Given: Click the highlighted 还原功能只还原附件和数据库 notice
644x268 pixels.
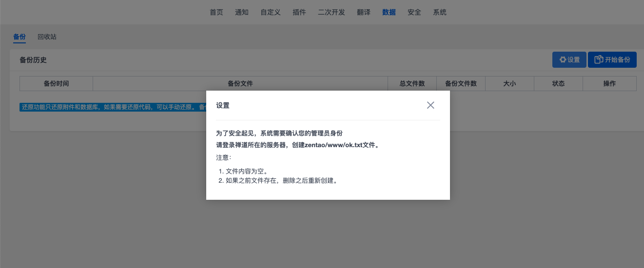Looking at the screenshot, I should point(113,107).
